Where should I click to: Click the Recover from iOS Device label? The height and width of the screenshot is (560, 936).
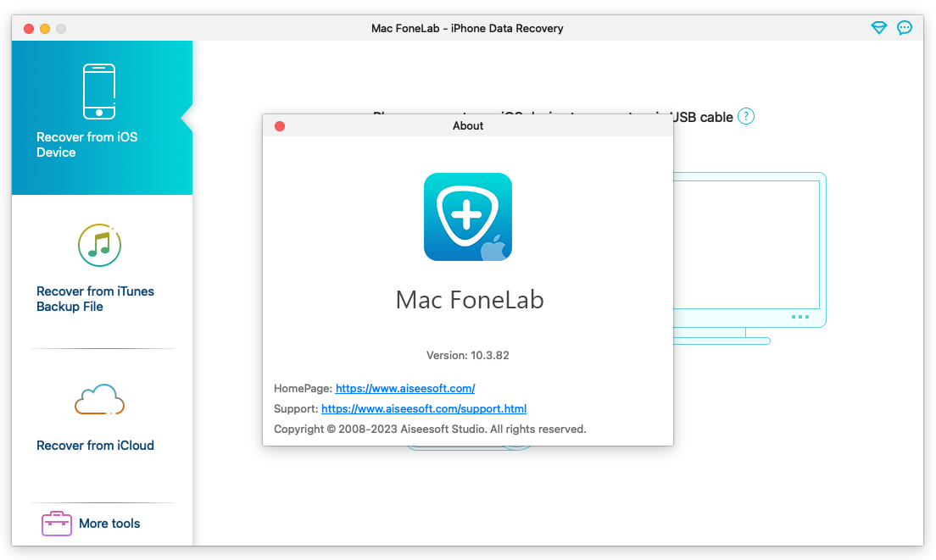[87, 144]
